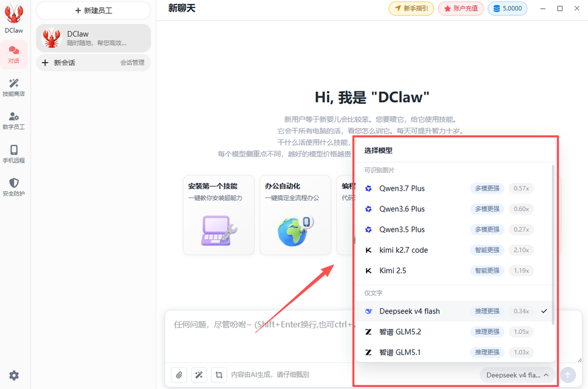Click the 0.60x price tag

(x=521, y=209)
